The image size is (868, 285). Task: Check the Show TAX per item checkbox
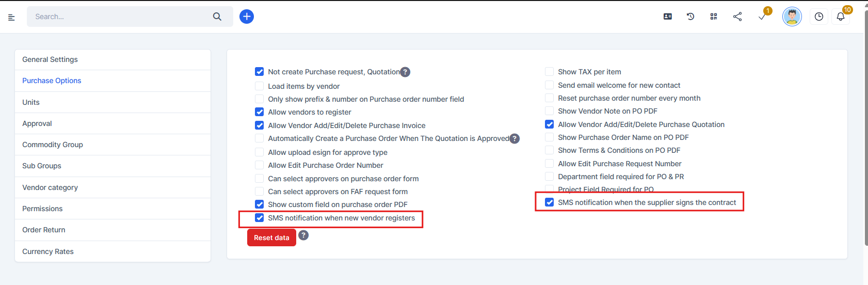tap(550, 72)
